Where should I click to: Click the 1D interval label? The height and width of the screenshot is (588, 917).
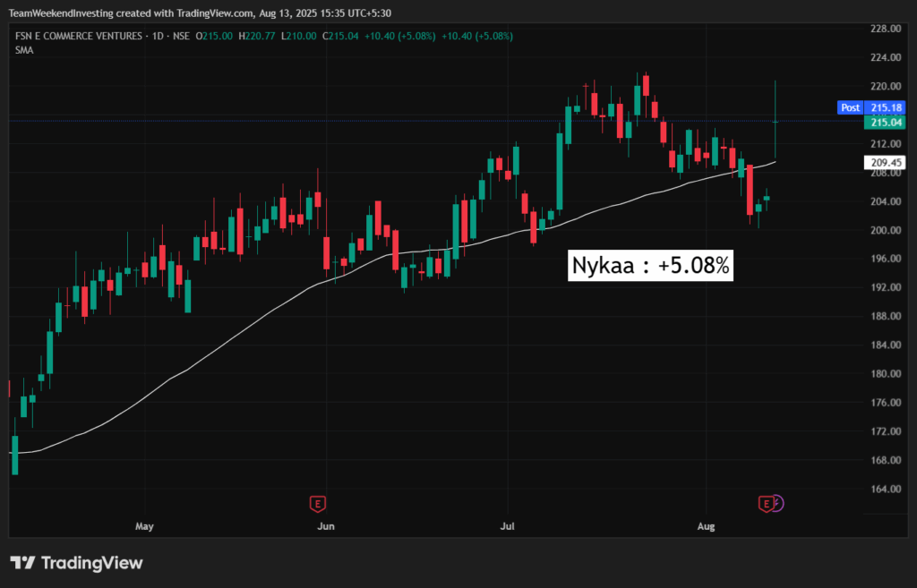pos(158,36)
